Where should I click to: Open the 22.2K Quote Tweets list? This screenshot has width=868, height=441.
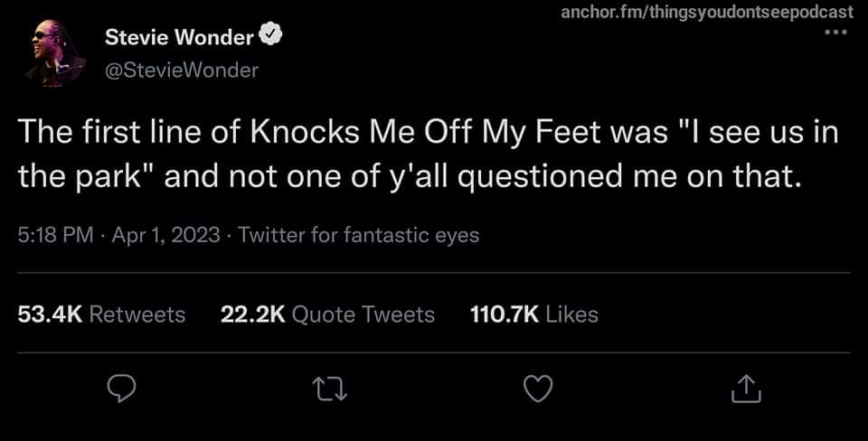pyautogui.click(x=327, y=314)
